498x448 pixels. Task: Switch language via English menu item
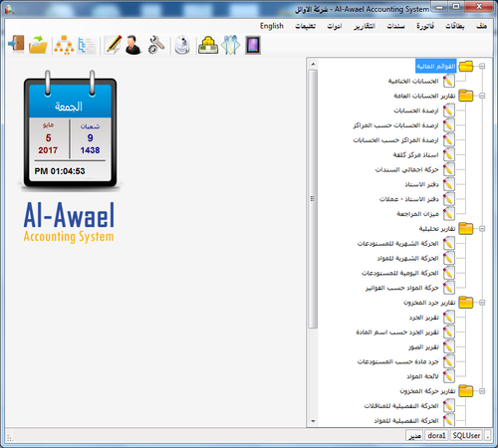[272, 26]
